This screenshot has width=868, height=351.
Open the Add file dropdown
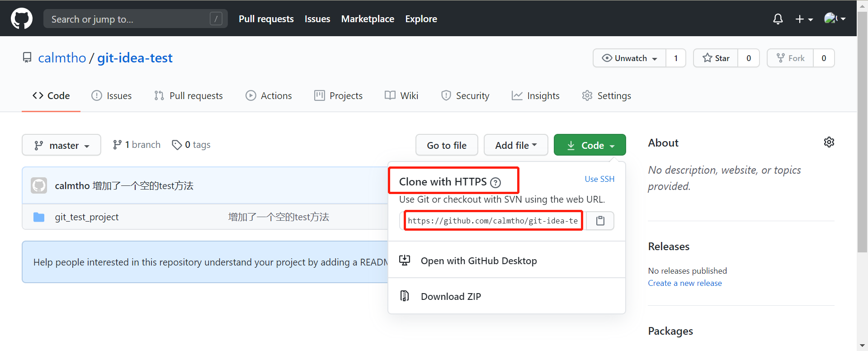tap(516, 145)
